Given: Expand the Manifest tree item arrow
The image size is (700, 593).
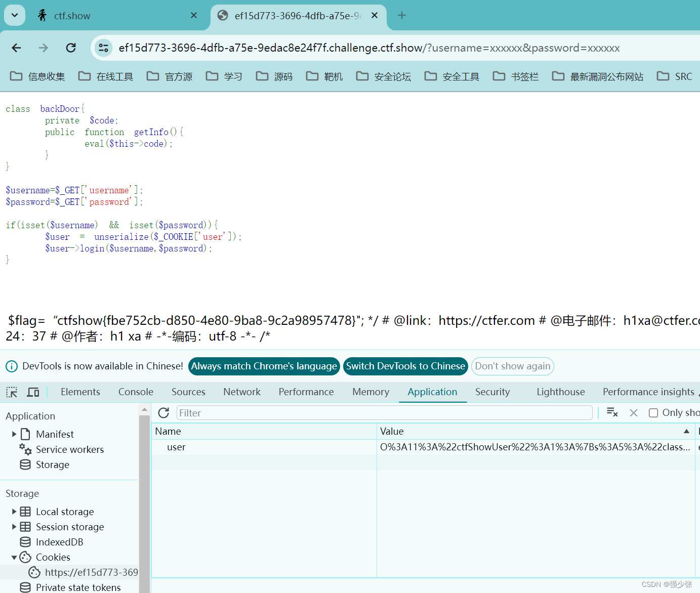Looking at the screenshot, I should point(14,434).
